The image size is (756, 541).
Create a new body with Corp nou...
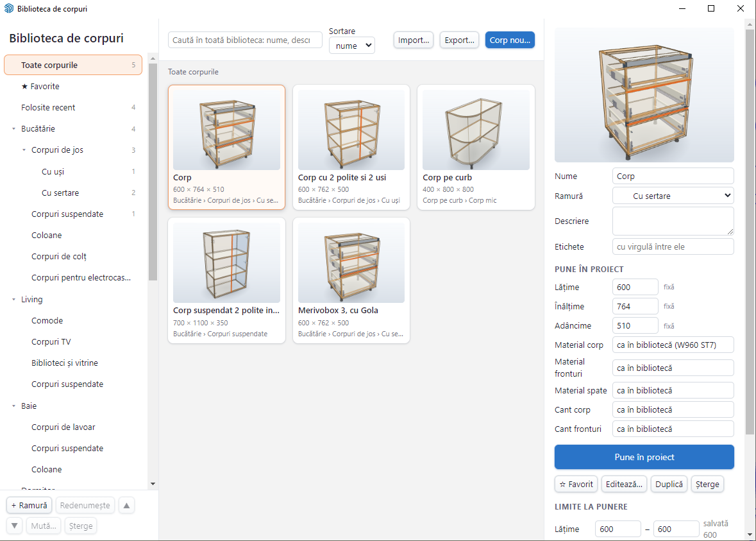(x=510, y=40)
